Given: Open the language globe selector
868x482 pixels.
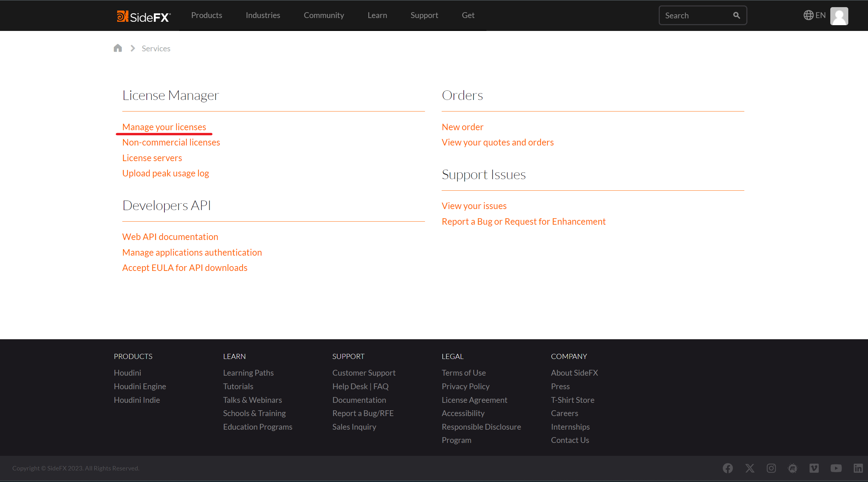Looking at the screenshot, I should click(x=814, y=15).
